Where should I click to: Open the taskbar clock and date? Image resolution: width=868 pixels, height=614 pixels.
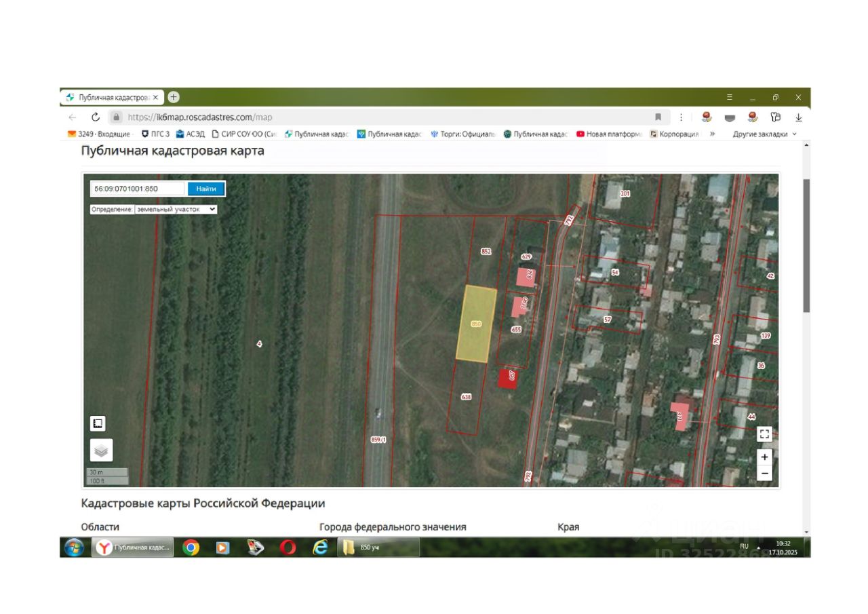pos(783,548)
